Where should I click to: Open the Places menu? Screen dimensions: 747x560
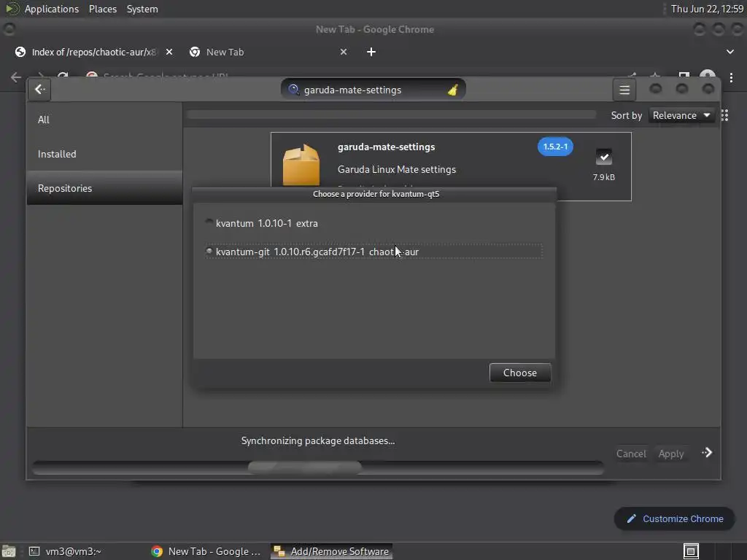click(x=102, y=9)
